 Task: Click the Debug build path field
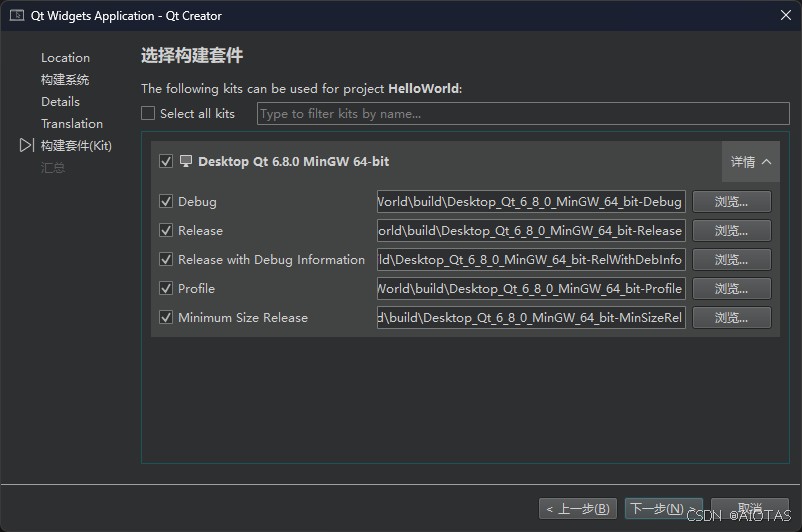tap(531, 202)
